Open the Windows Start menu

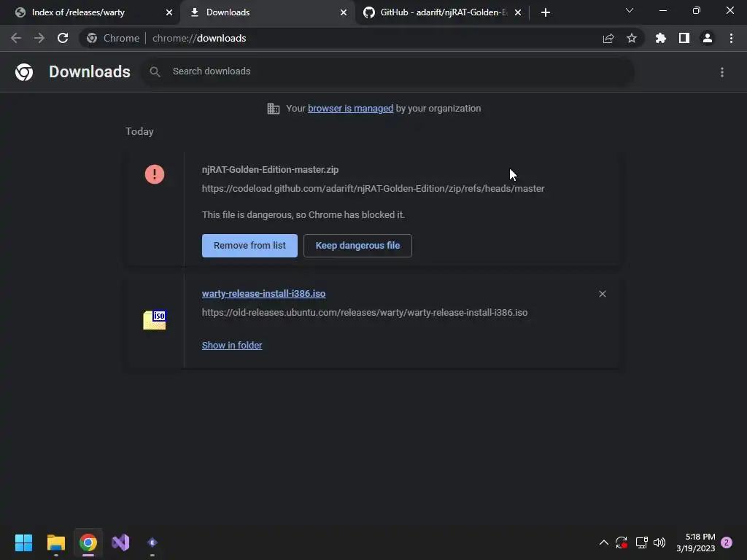coord(23,542)
